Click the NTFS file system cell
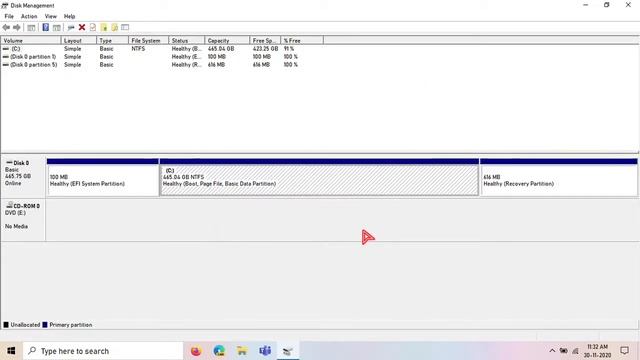640x360 pixels. 138,49
